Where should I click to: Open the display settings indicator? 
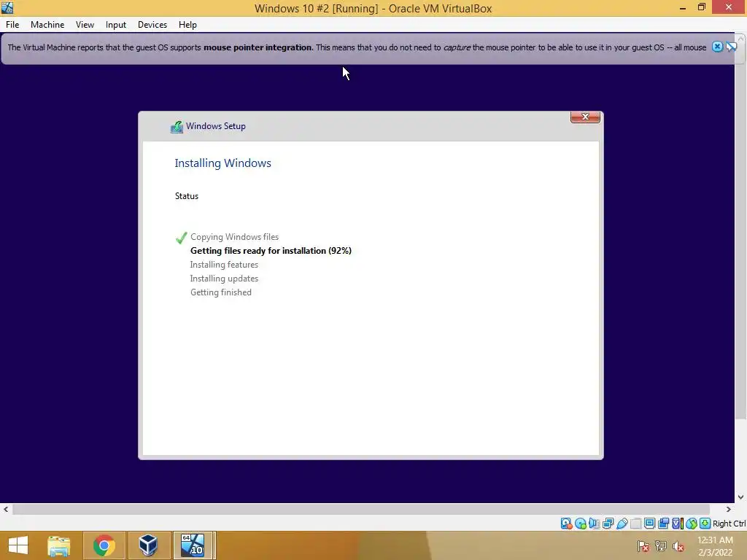pyautogui.click(x=649, y=524)
